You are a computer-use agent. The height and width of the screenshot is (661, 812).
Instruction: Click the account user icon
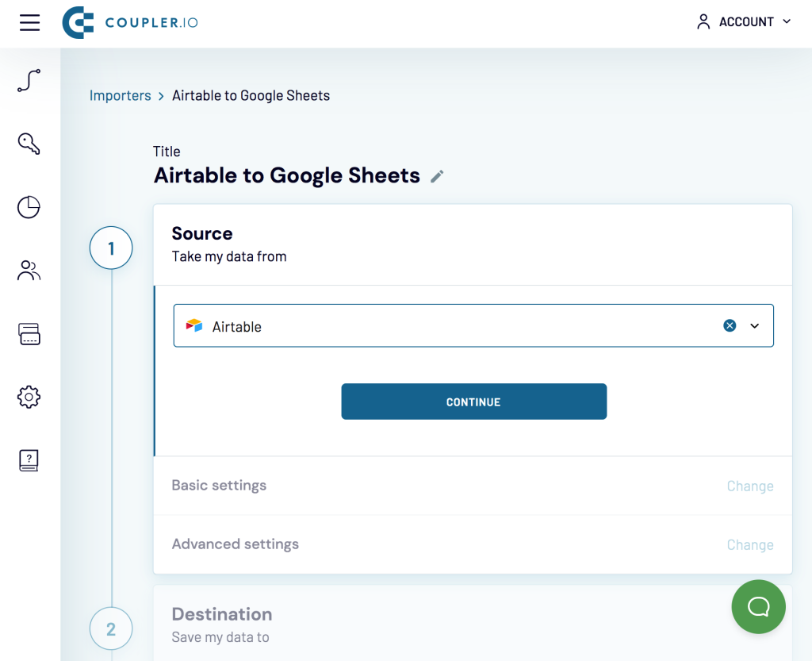(x=703, y=21)
